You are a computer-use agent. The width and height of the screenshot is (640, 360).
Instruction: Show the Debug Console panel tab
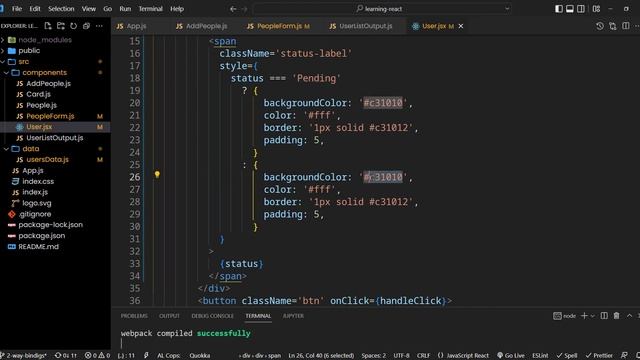pyautogui.click(x=213, y=316)
